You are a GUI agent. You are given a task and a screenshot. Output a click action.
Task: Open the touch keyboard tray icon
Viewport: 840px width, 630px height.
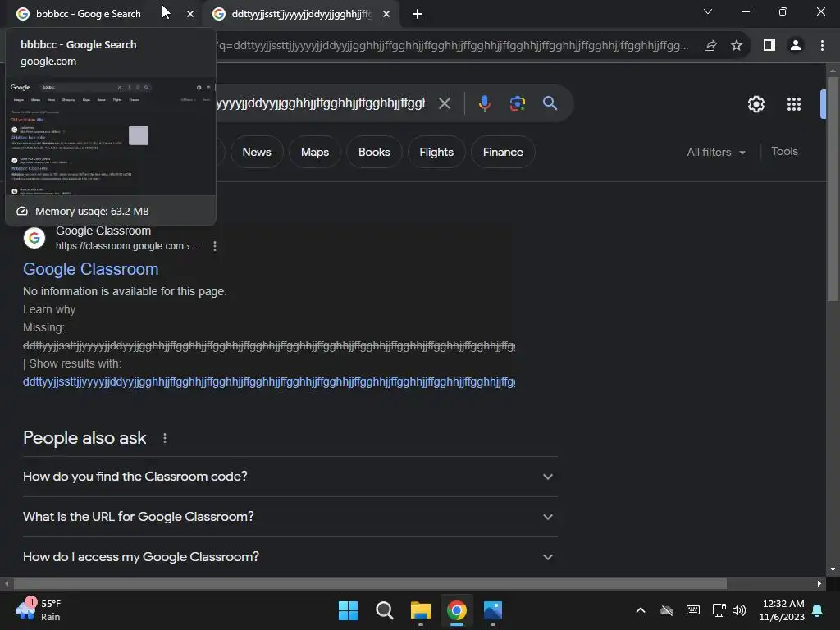pyautogui.click(x=692, y=610)
